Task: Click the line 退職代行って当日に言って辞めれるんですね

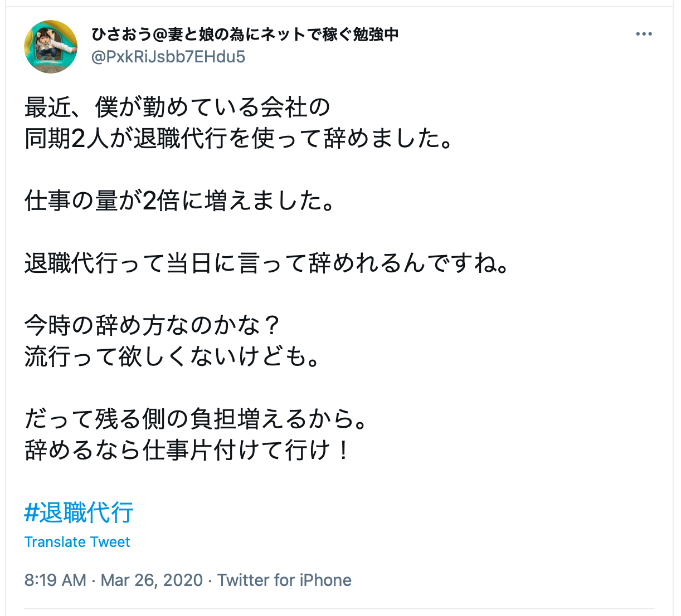Action: coord(266,263)
